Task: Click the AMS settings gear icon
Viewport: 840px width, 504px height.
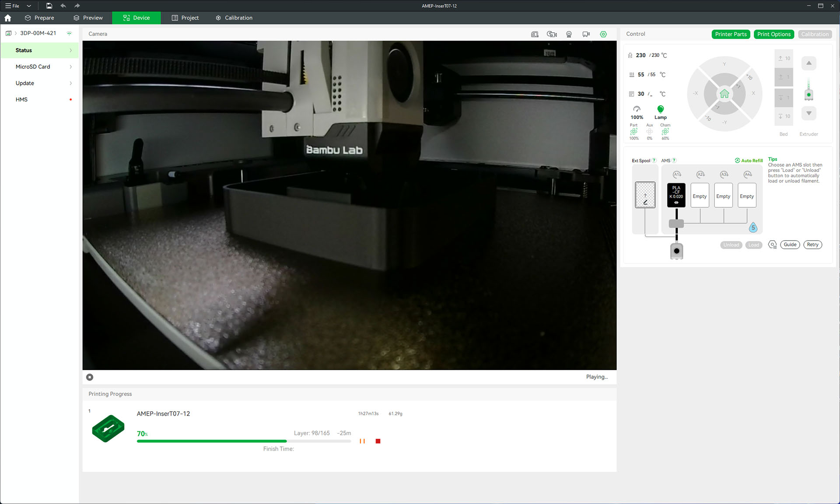Action: point(772,245)
